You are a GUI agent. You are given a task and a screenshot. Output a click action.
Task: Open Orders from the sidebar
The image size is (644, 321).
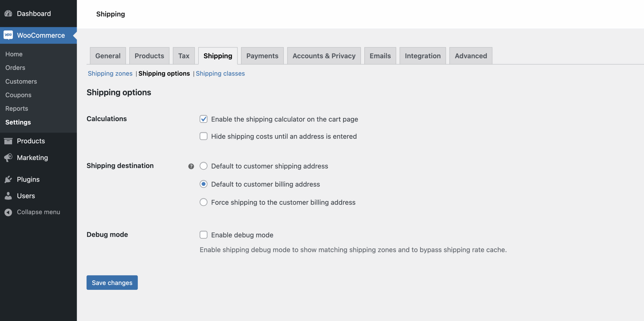coord(15,67)
